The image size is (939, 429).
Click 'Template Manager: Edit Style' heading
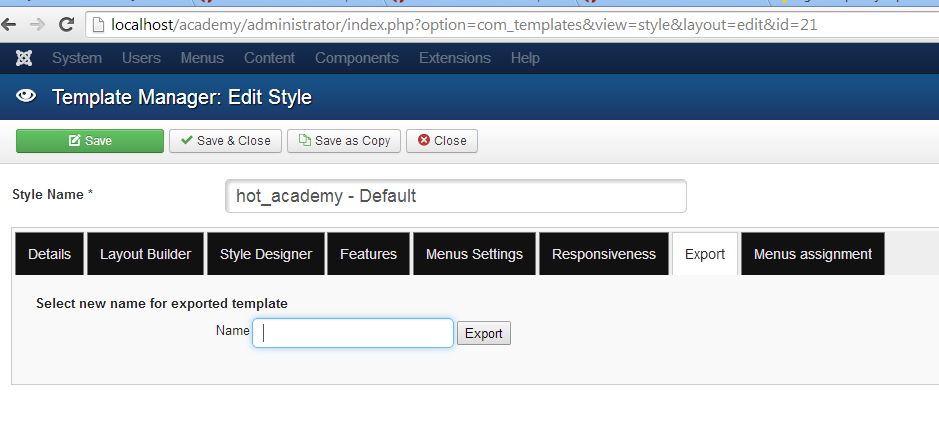point(182,97)
